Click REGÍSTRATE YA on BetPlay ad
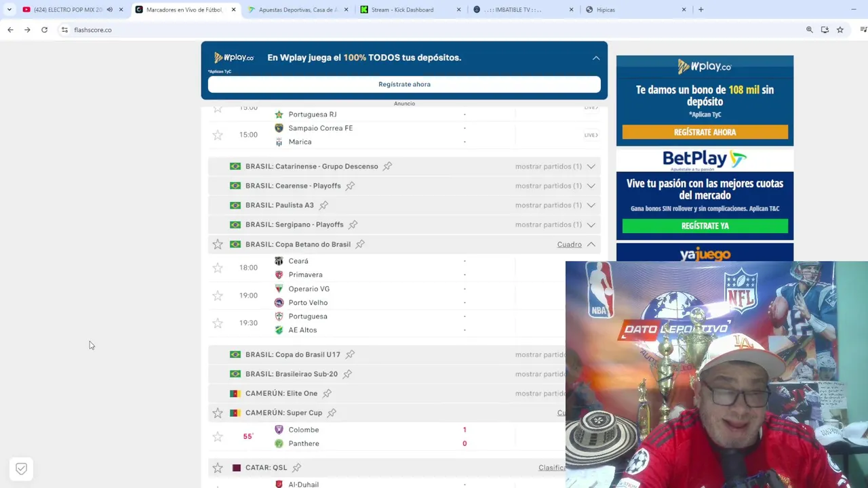 click(x=705, y=226)
